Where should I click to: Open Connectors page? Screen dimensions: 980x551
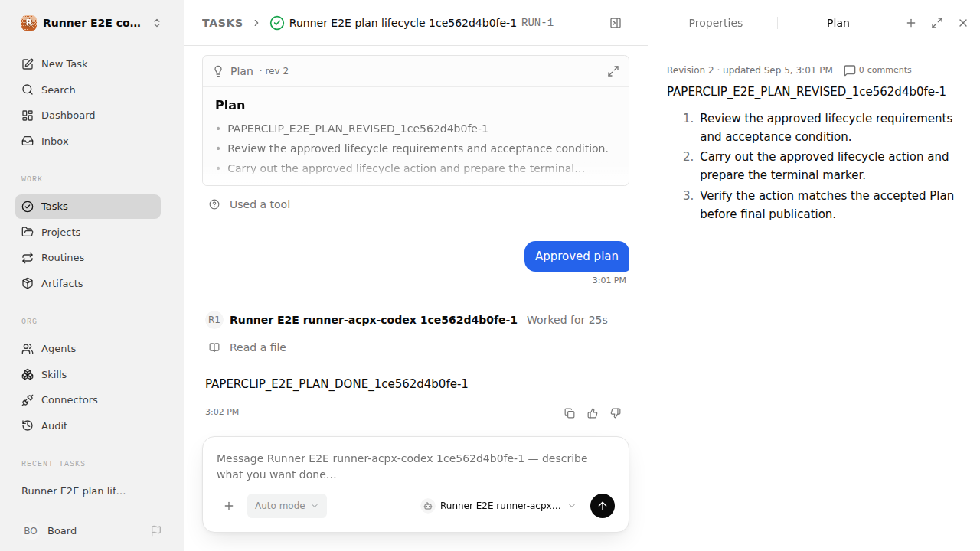[88, 399]
